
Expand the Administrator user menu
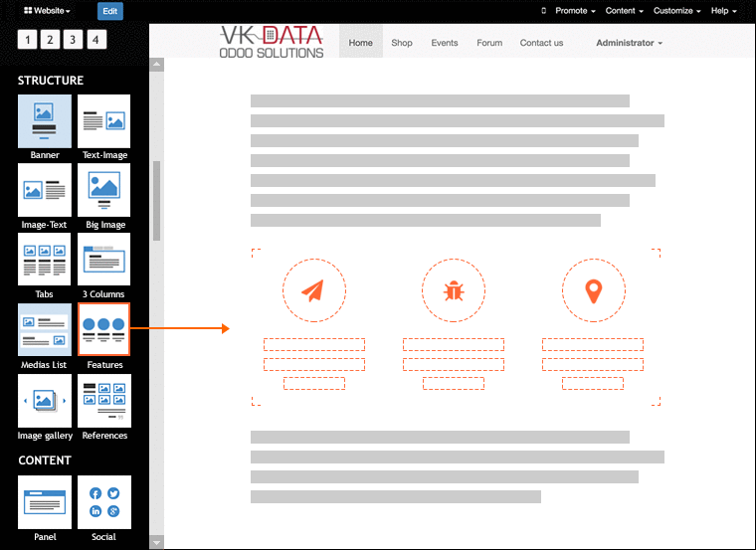coord(630,43)
